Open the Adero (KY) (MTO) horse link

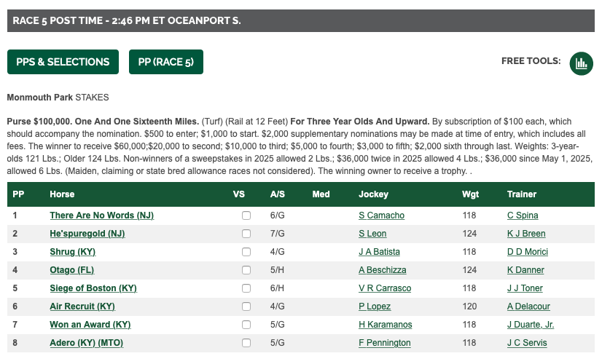pos(87,343)
